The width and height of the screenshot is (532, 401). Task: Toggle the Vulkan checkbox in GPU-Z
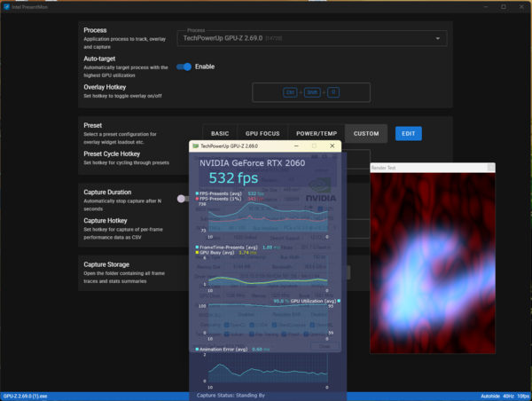[226, 334]
